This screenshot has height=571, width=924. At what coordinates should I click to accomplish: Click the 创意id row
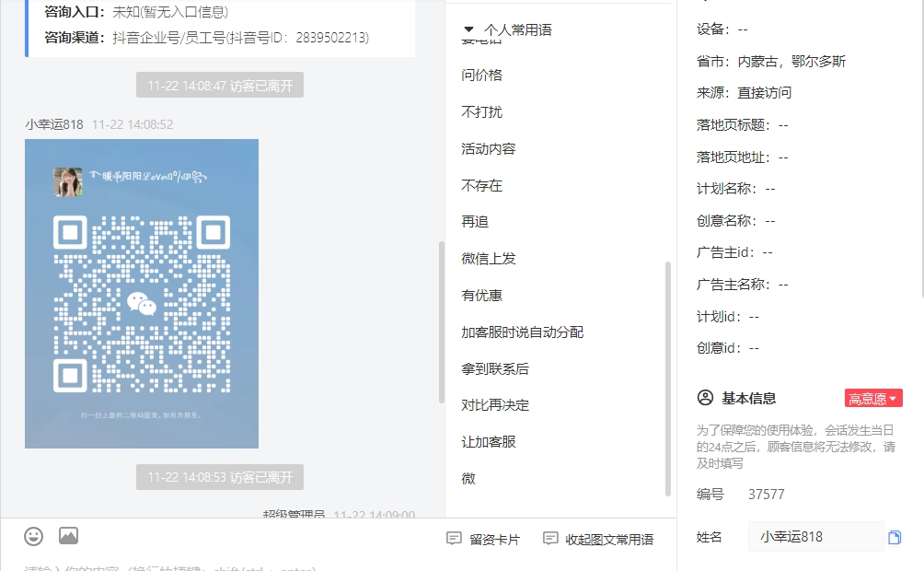coord(728,348)
